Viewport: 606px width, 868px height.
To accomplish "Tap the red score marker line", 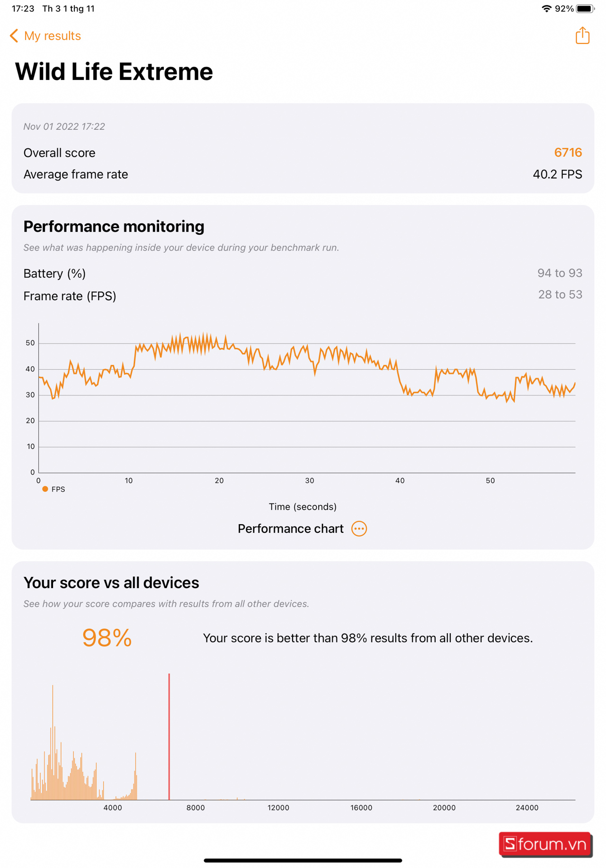I will point(169,736).
